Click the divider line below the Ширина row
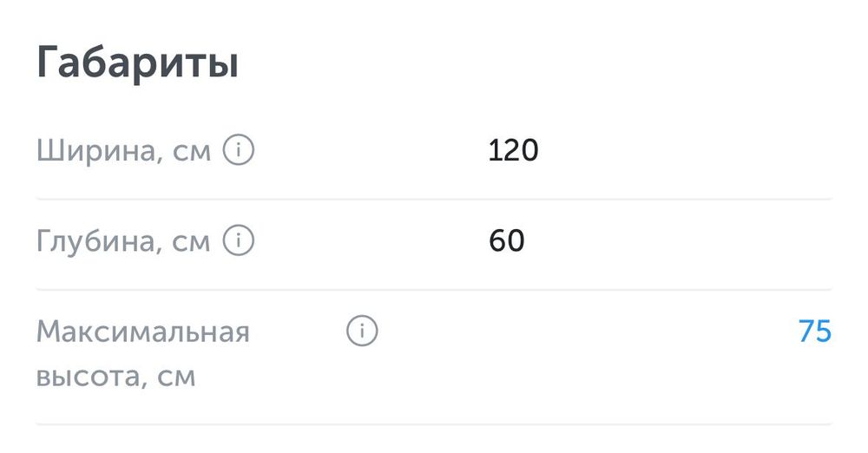Viewport: 868px width, 453px height. point(434,199)
